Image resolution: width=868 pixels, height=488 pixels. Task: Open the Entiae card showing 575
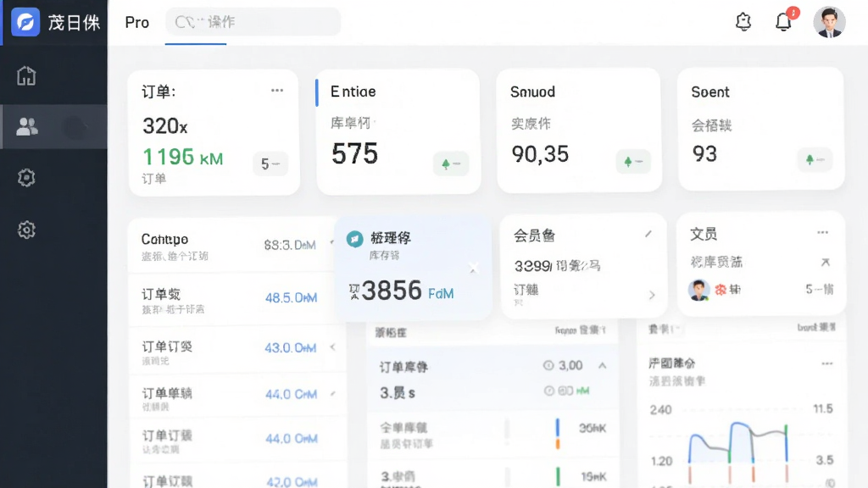(398, 131)
